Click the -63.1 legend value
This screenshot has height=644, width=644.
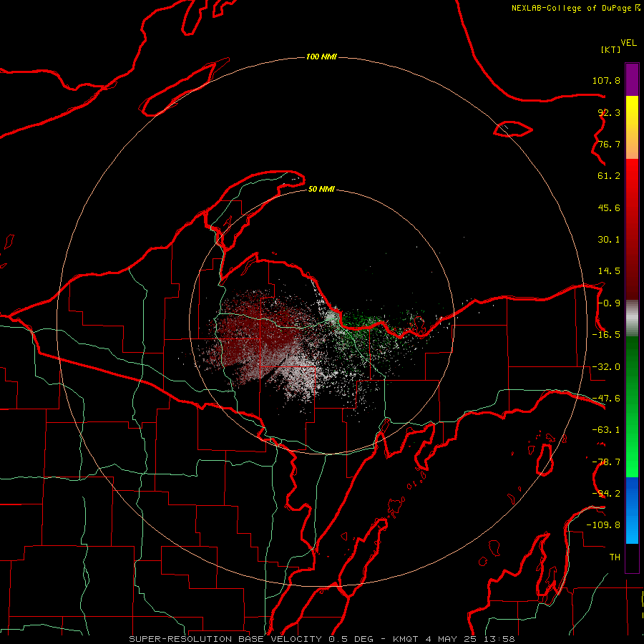click(x=606, y=430)
